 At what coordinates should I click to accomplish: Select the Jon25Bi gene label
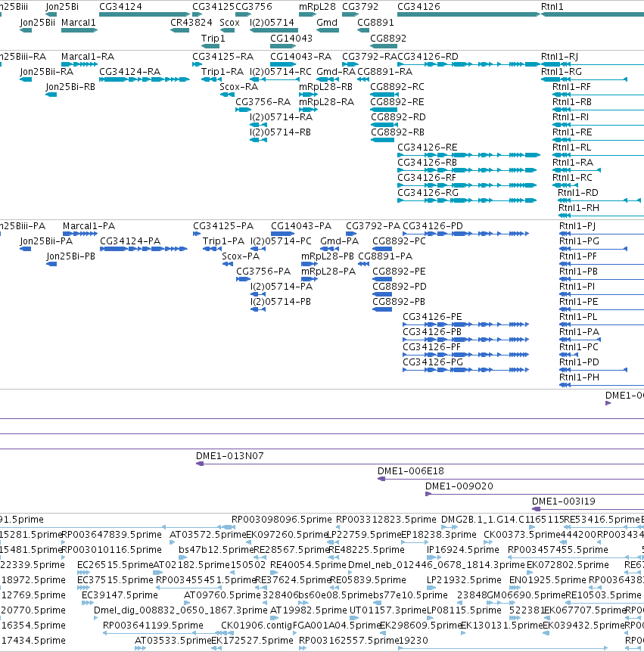point(62,7)
